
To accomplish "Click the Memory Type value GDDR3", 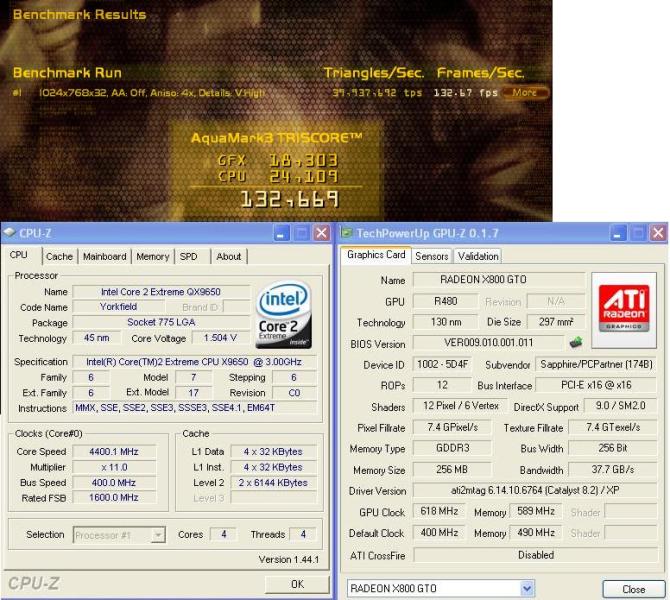I will (452, 448).
